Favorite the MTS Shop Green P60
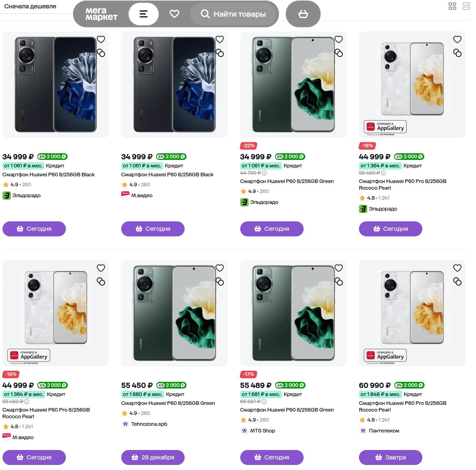 [338, 268]
